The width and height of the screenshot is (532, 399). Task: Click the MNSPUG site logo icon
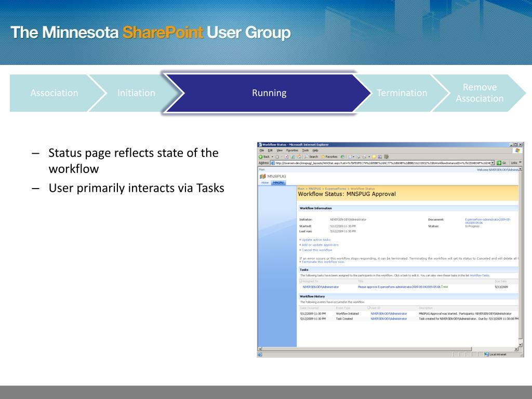coord(262,176)
